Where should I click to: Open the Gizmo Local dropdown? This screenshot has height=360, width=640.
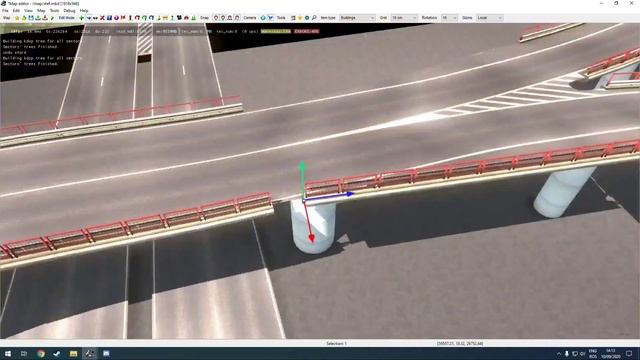click(x=489, y=18)
